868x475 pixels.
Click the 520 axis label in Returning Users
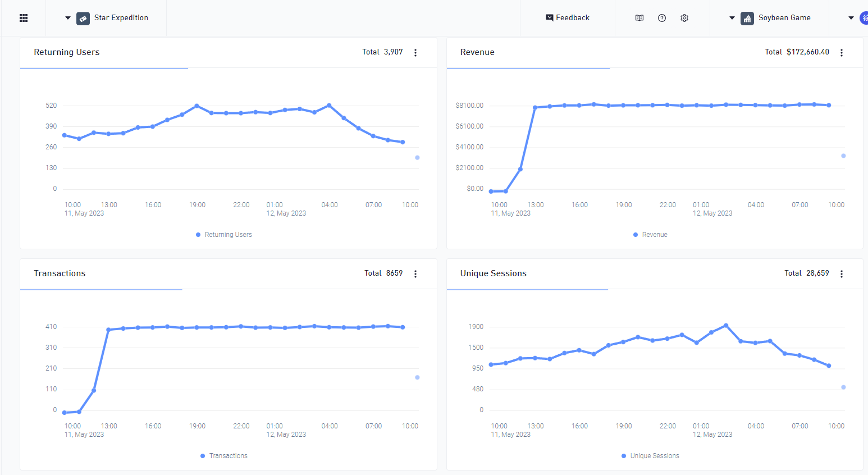(x=51, y=106)
